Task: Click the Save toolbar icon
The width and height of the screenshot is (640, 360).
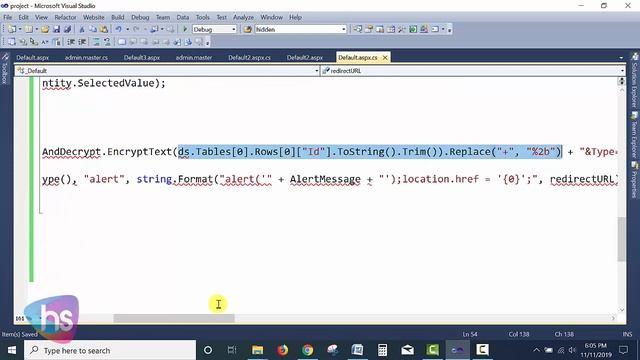Action: 56,29
